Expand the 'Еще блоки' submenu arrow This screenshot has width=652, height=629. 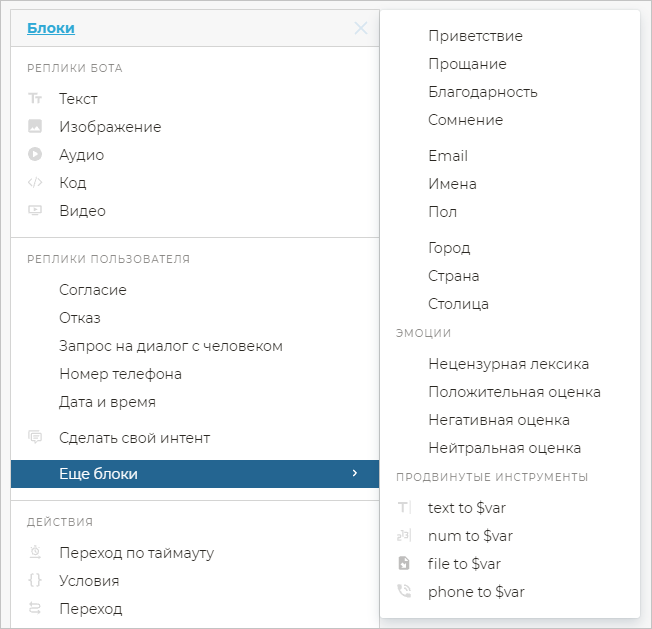[355, 474]
